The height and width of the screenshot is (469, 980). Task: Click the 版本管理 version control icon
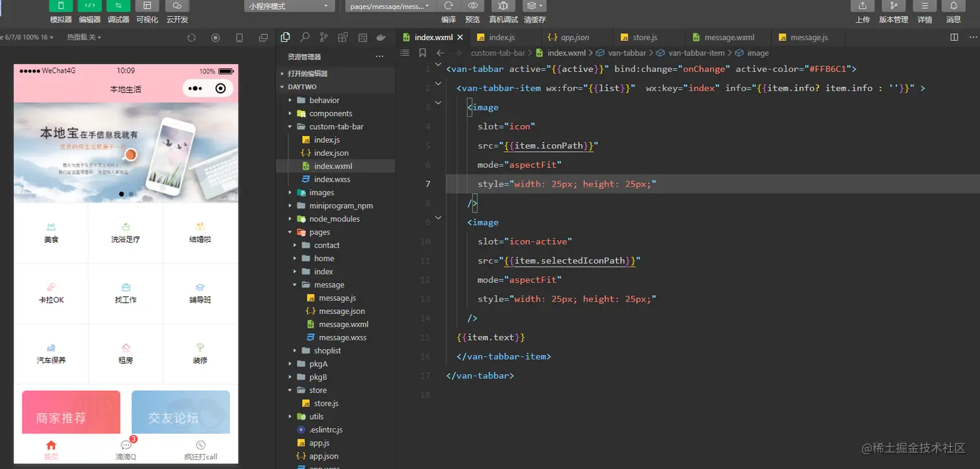point(893,6)
